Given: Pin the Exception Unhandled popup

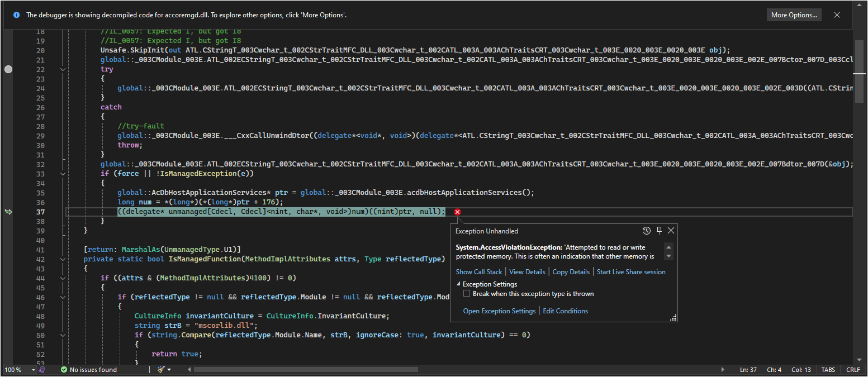Looking at the screenshot, I should pyautogui.click(x=658, y=230).
